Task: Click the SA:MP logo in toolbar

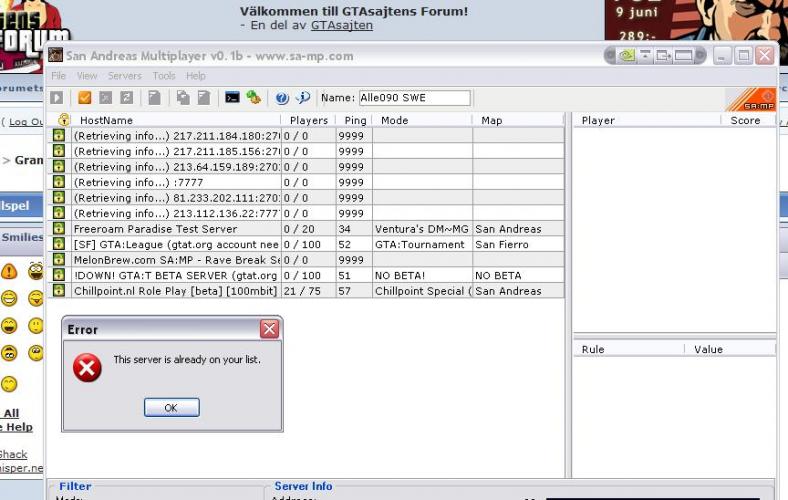Action: (751, 99)
